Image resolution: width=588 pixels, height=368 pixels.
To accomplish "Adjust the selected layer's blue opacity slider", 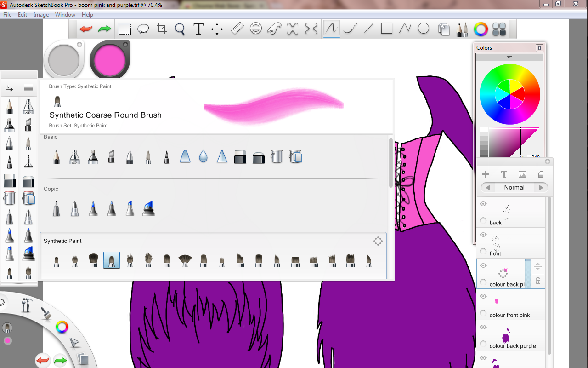I will [x=528, y=274].
